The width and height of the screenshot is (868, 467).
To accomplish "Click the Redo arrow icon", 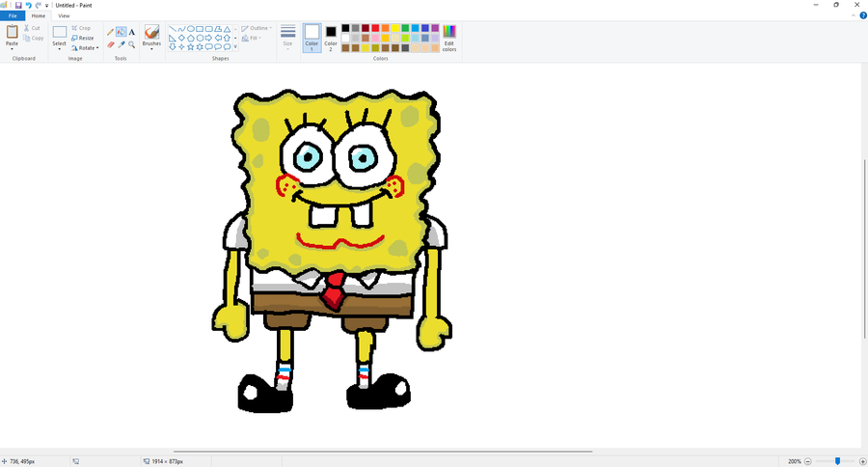I will point(39,5).
